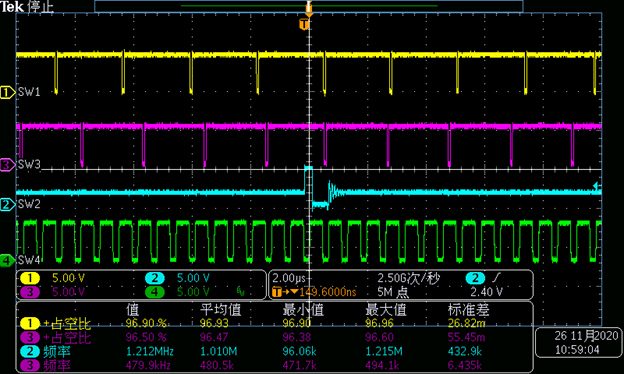Click the green channel 4 SW4 ground marker
The height and width of the screenshot is (374, 624).
tap(7, 261)
